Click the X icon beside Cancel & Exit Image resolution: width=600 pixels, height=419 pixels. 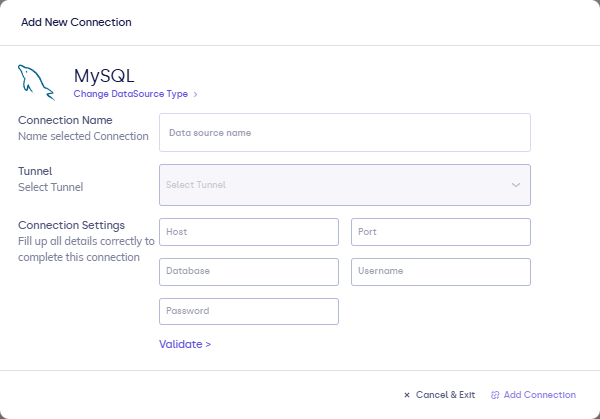pyautogui.click(x=407, y=395)
